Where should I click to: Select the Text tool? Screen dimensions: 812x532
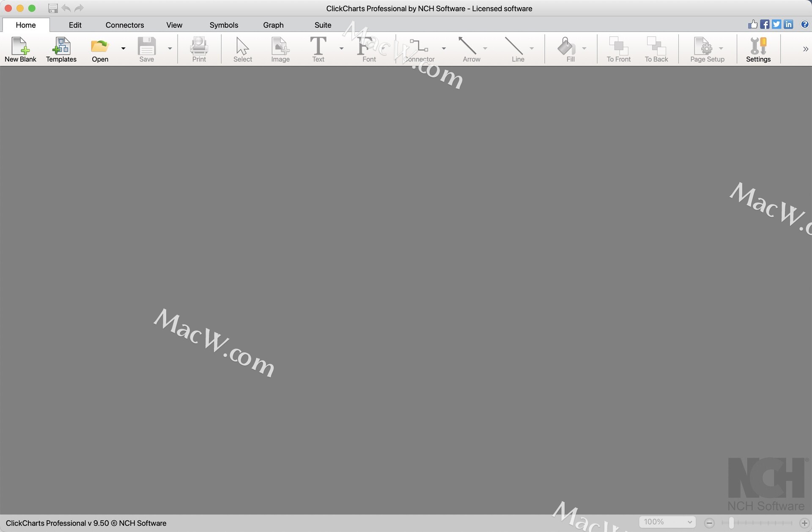point(318,49)
